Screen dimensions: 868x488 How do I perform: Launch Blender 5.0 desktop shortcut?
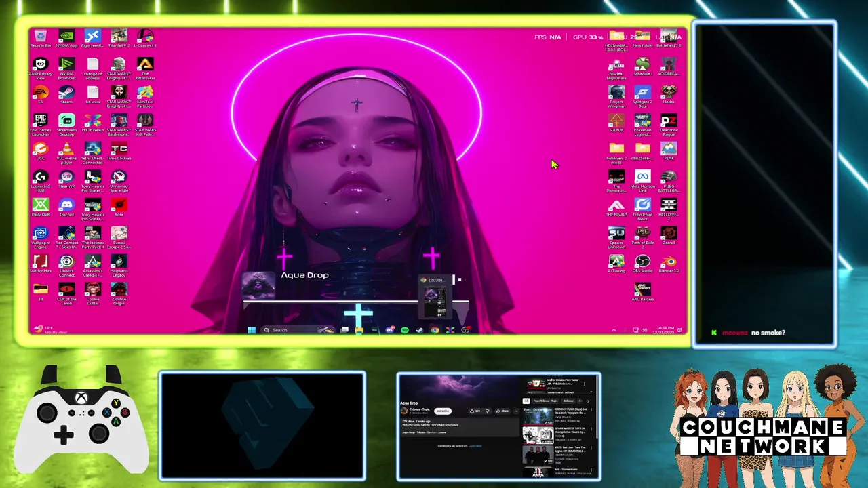tap(669, 264)
